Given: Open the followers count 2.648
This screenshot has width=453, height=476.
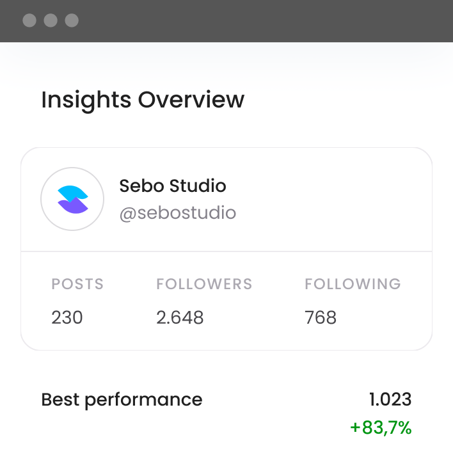Looking at the screenshot, I should [180, 317].
